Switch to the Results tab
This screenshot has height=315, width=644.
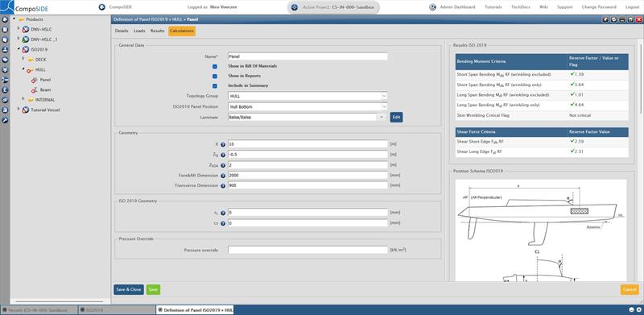pyautogui.click(x=158, y=31)
